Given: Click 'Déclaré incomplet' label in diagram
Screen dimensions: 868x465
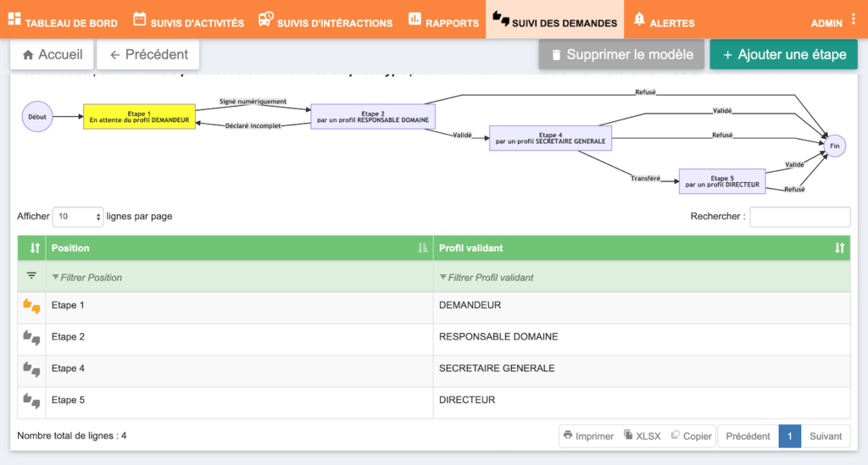Looking at the screenshot, I should [x=253, y=126].
